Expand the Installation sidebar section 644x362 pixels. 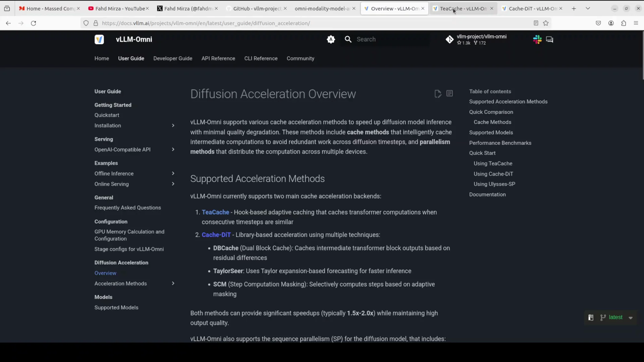click(173, 126)
